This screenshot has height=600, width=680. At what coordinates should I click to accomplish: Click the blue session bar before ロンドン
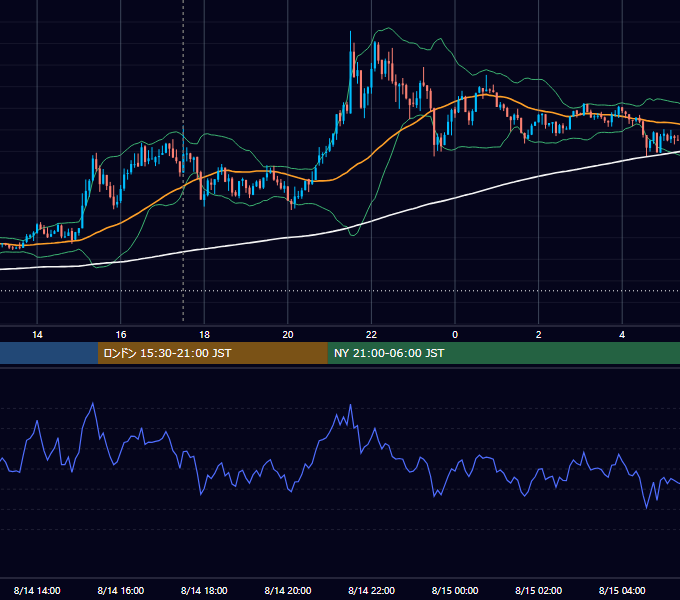coord(49,353)
